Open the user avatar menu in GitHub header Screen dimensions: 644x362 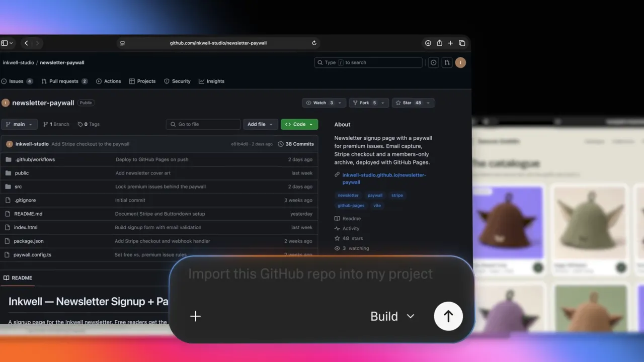[x=460, y=63]
